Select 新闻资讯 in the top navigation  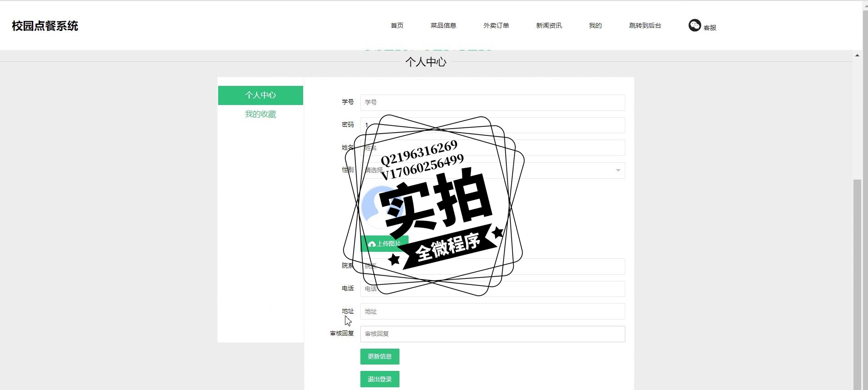click(549, 25)
